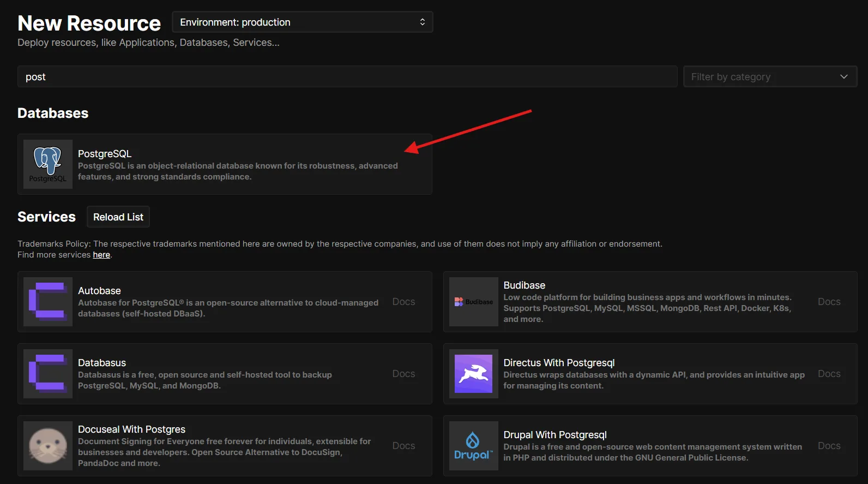Open Docs link for Budibase
The height and width of the screenshot is (484, 868).
point(829,302)
